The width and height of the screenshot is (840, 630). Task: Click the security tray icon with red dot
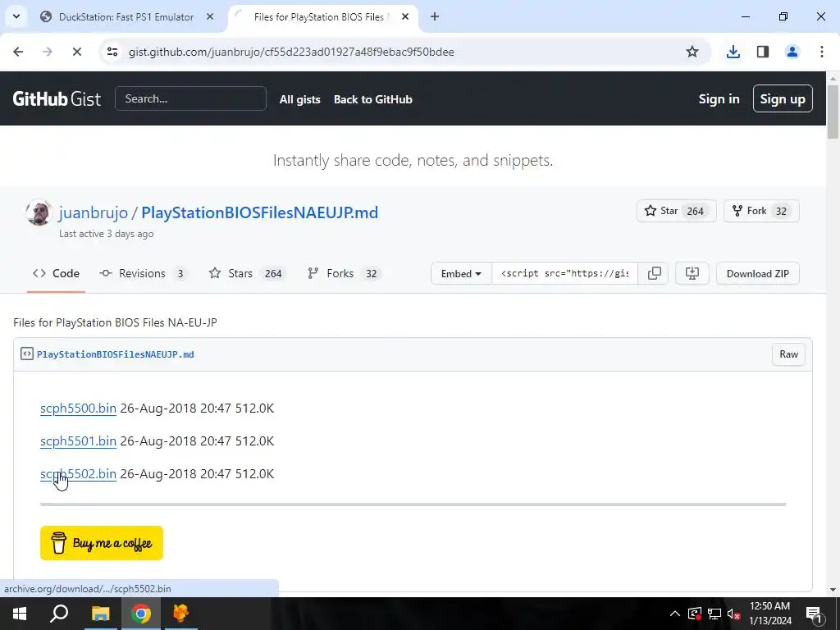coord(695,614)
